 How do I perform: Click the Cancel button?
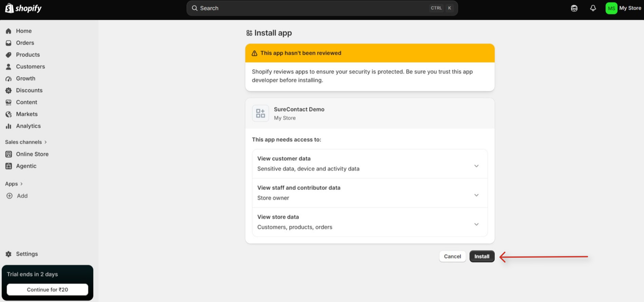tap(452, 256)
